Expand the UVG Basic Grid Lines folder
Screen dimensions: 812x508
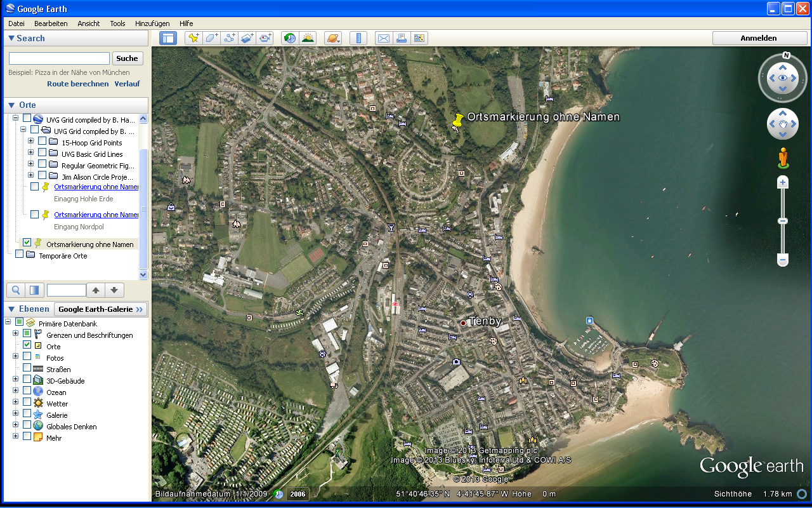[30, 153]
